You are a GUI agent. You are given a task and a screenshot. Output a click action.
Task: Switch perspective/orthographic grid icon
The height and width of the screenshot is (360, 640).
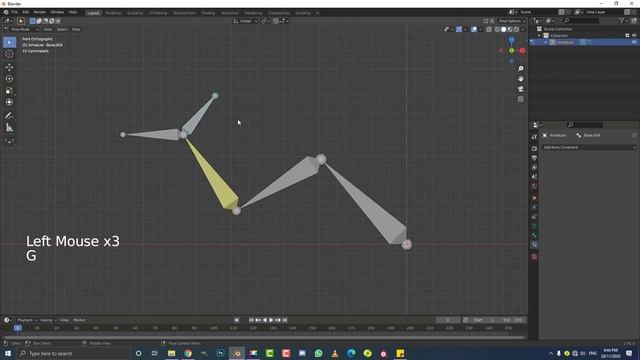click(x=521, y=99)
